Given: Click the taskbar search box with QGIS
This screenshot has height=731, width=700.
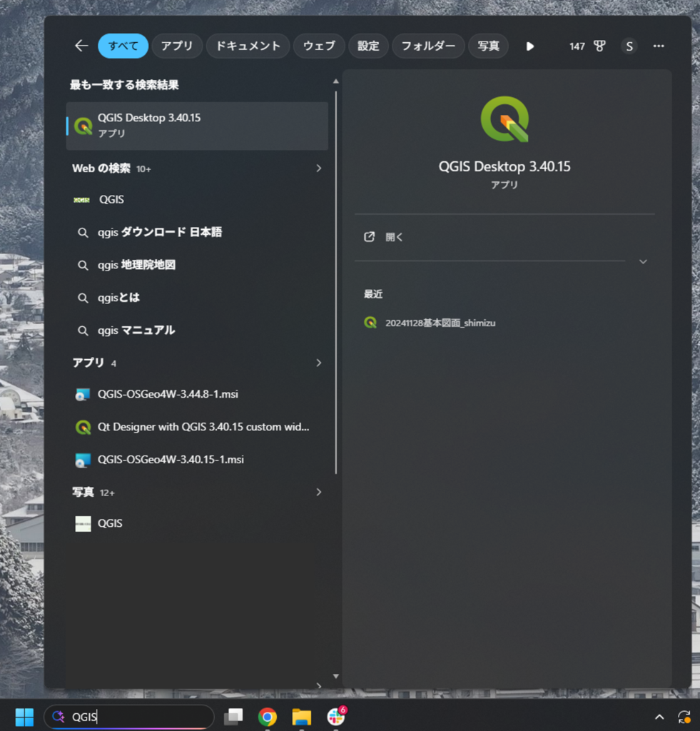Looking at the screenshot, I should point(129,717).
